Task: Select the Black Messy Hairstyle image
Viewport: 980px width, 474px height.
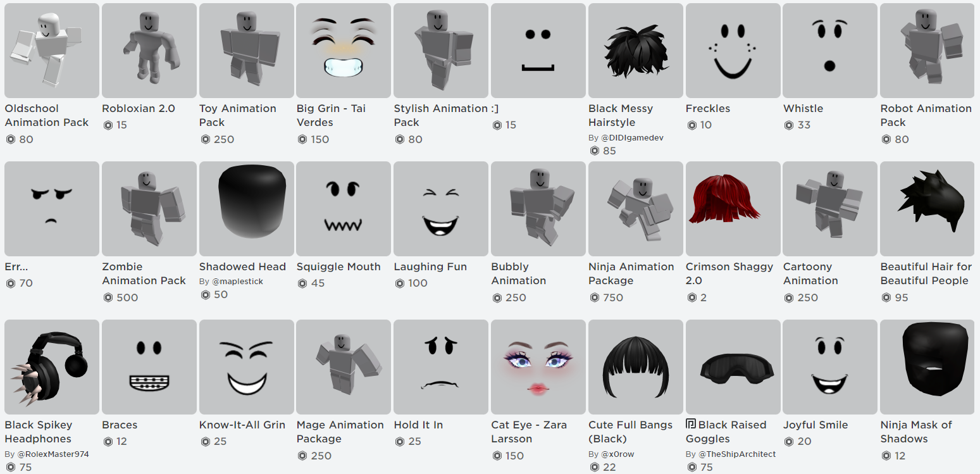Action: point(636,51)
